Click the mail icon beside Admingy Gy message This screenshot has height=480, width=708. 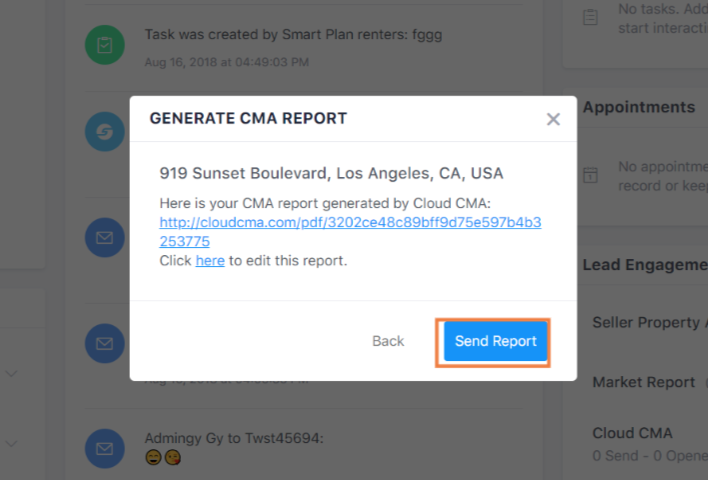104,448
